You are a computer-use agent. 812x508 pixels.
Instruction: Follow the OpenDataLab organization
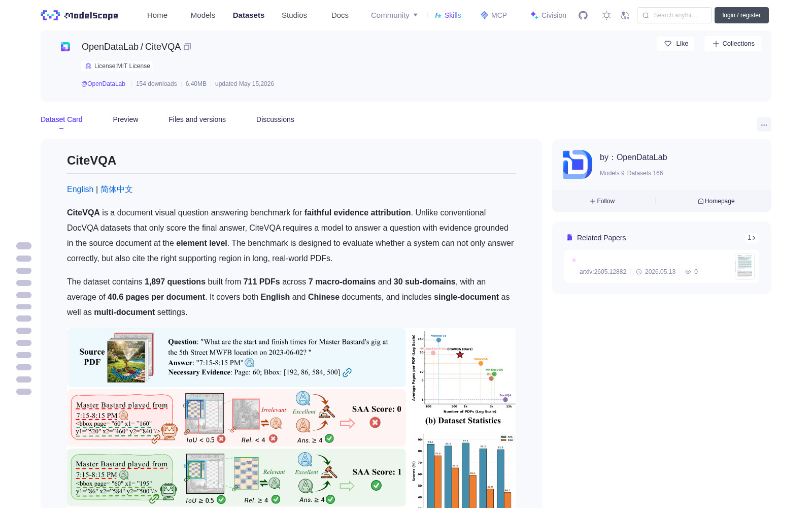(602, 201)
